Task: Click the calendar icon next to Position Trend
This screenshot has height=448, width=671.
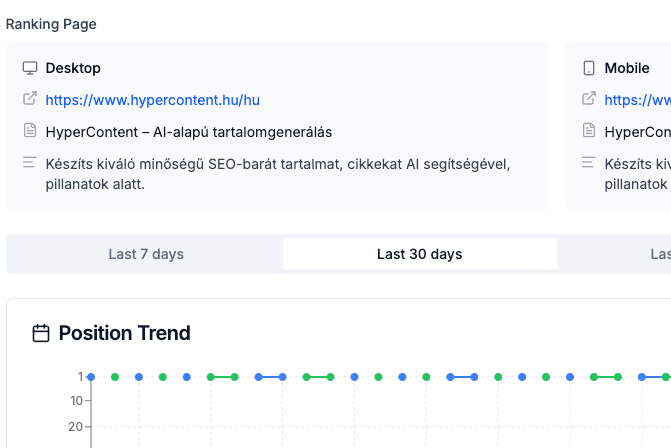Action: coord(41,333)
